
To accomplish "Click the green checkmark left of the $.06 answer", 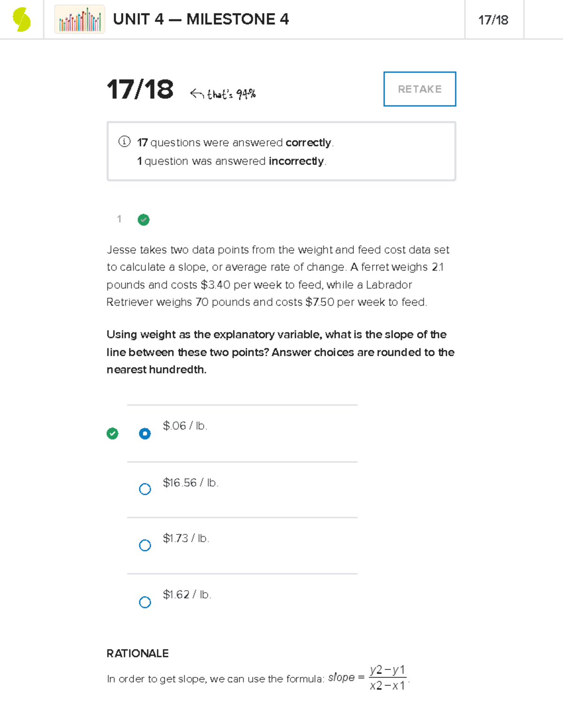I will tap(113, 434).
